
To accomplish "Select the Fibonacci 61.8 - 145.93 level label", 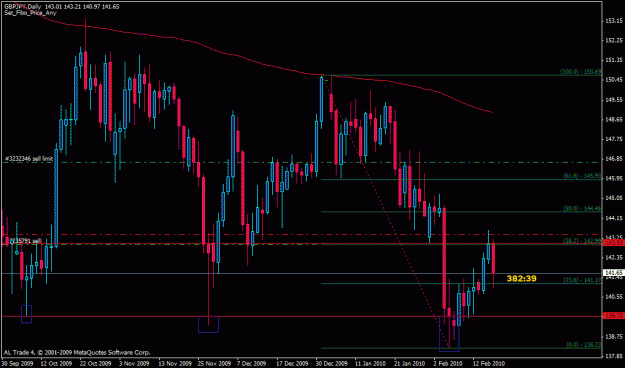I will 582,176.
